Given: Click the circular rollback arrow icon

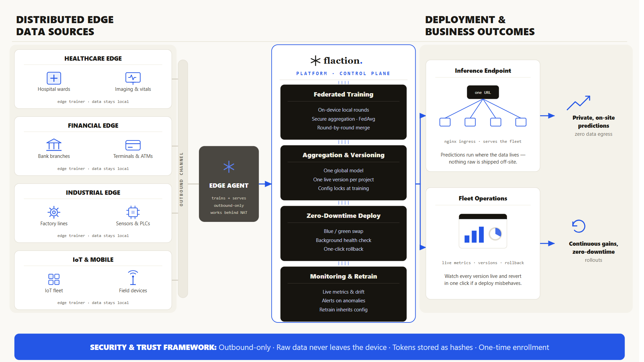Looking at the screenshot, I should [x=579, y=226].
